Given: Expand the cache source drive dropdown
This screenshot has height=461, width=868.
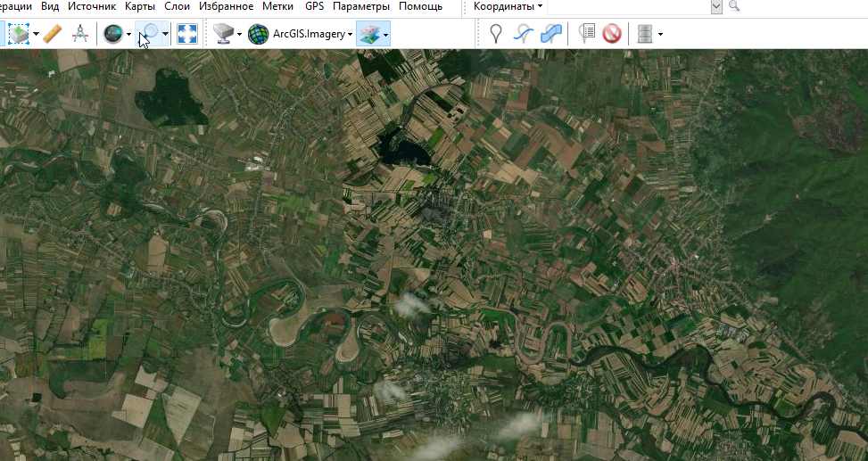Looking at the screenshot, I should (239, 35).
